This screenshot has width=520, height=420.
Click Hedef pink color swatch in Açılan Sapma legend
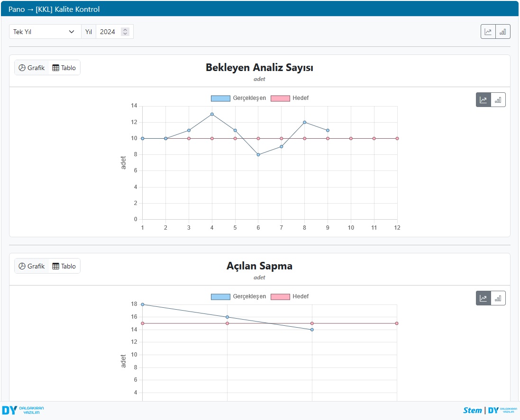tap(280, 296)
